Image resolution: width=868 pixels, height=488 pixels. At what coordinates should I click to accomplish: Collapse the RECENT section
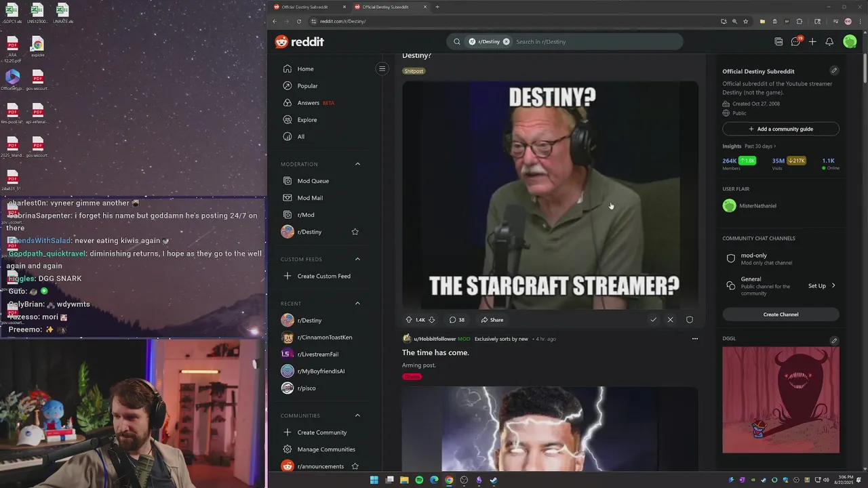[x=357, y=303]
